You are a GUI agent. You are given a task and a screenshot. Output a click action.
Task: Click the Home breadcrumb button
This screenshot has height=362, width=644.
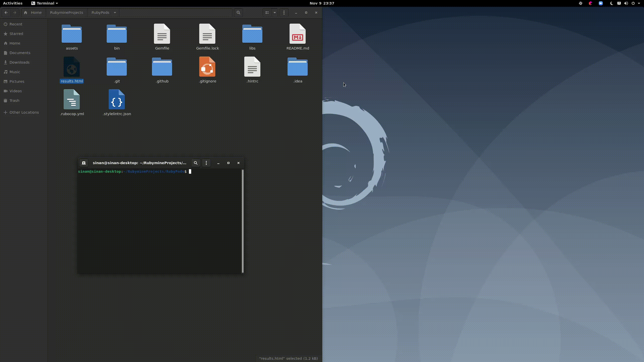(33, 13)
